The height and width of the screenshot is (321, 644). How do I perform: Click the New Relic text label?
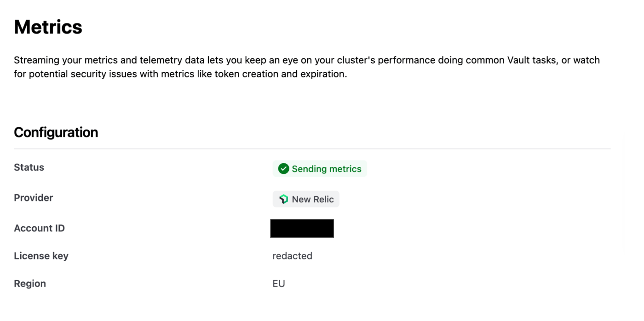313,199
